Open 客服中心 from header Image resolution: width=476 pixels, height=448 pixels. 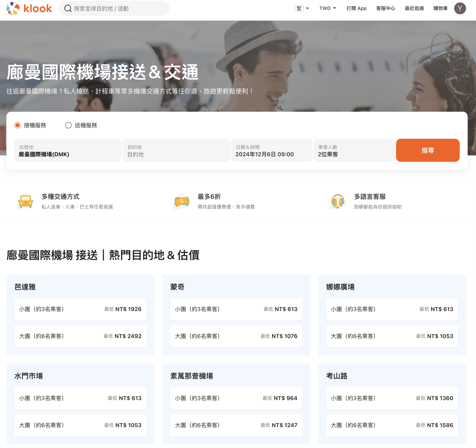click(x=386, y=8)
